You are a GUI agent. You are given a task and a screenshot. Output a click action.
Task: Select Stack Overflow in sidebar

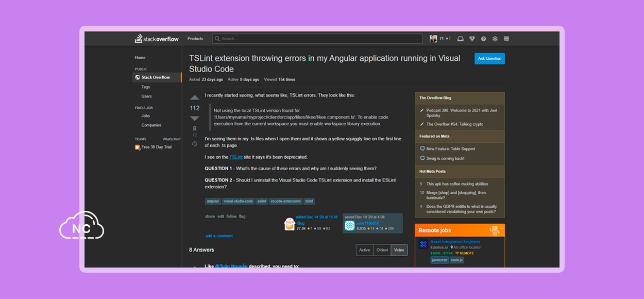pos(157,77)
